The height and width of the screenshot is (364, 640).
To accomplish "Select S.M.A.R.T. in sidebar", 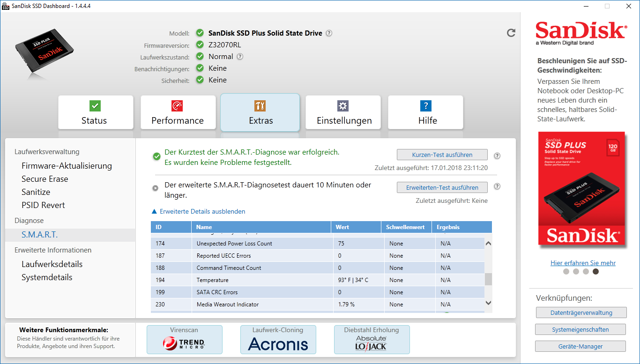I will pyautogui.click(x=70, y=235).
